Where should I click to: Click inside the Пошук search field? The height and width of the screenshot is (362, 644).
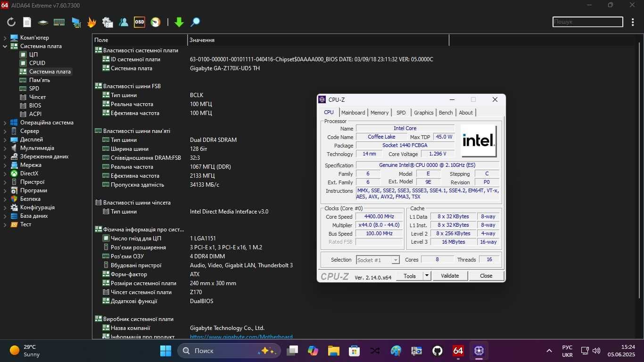(588, 22)
